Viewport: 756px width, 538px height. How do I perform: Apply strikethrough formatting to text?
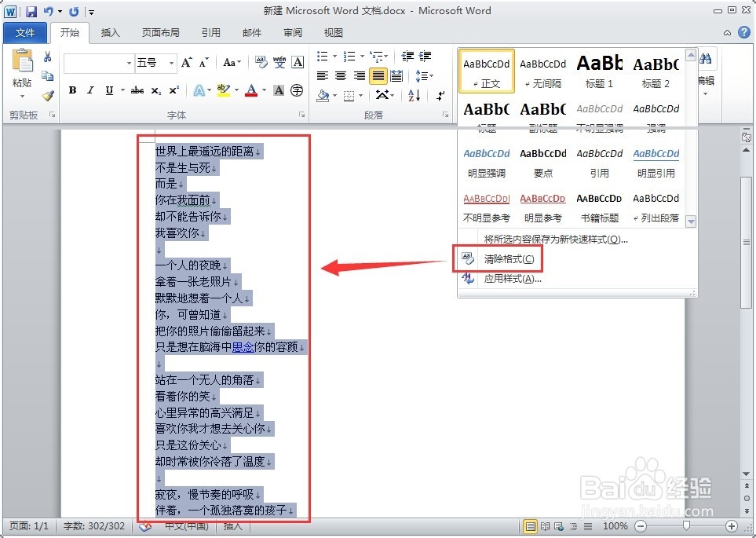point(137,90)
